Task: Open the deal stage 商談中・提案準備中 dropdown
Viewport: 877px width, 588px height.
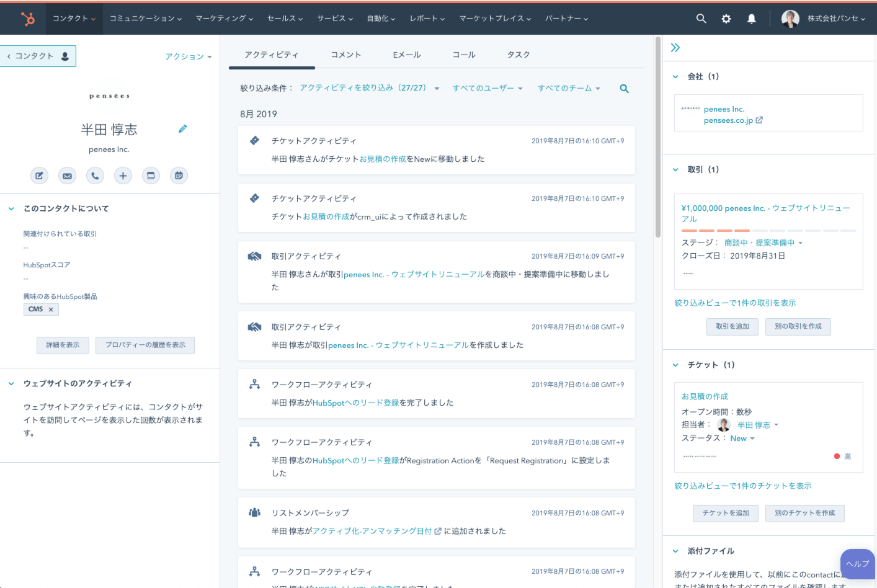Action: click(x=763, y=243)
